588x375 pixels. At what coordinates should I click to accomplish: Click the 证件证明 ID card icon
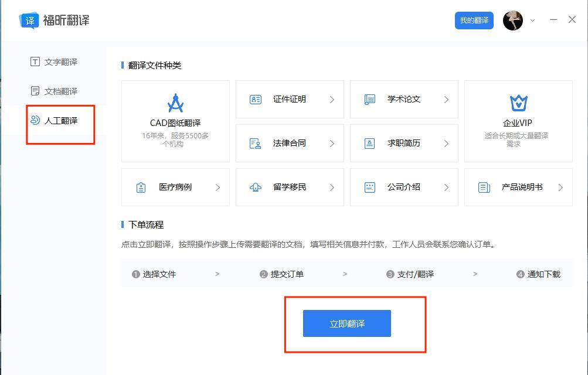(x=255, y=99)
